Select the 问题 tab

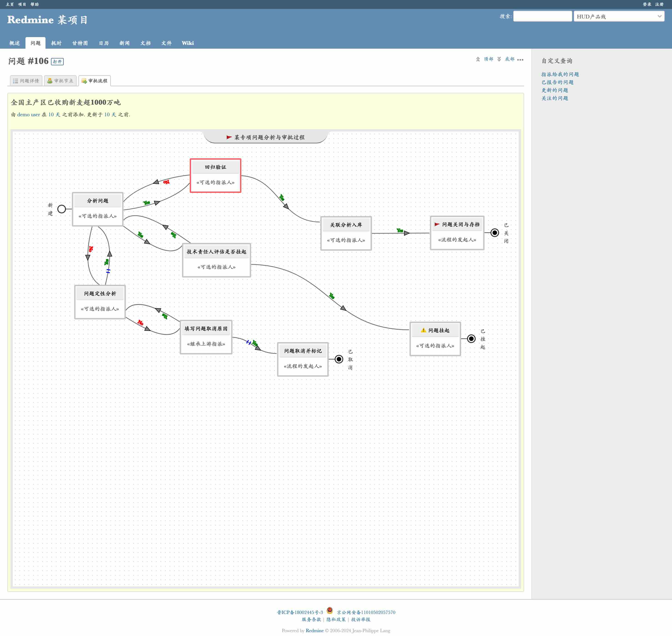pos(35,43)
